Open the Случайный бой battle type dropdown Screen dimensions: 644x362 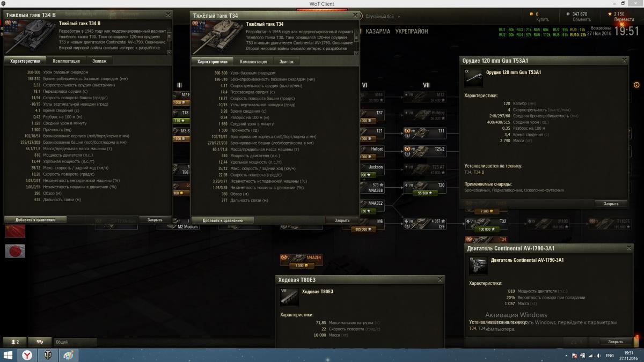pos(384,17)
